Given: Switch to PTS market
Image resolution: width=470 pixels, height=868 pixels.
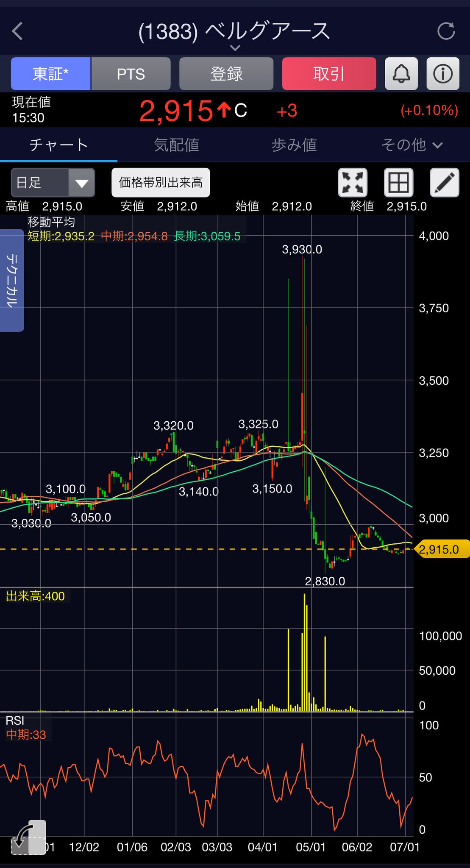Looking at the screenshot, I should click(x=131, y=74).
